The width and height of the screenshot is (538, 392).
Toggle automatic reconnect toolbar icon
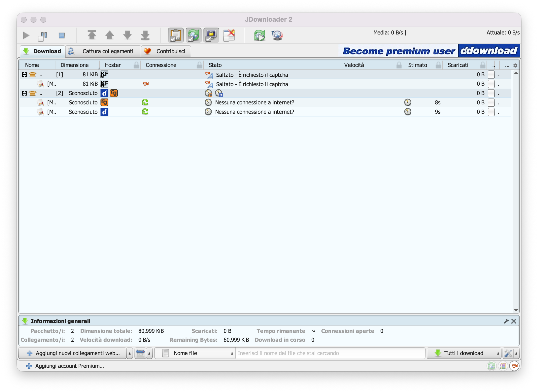point(193,35)
